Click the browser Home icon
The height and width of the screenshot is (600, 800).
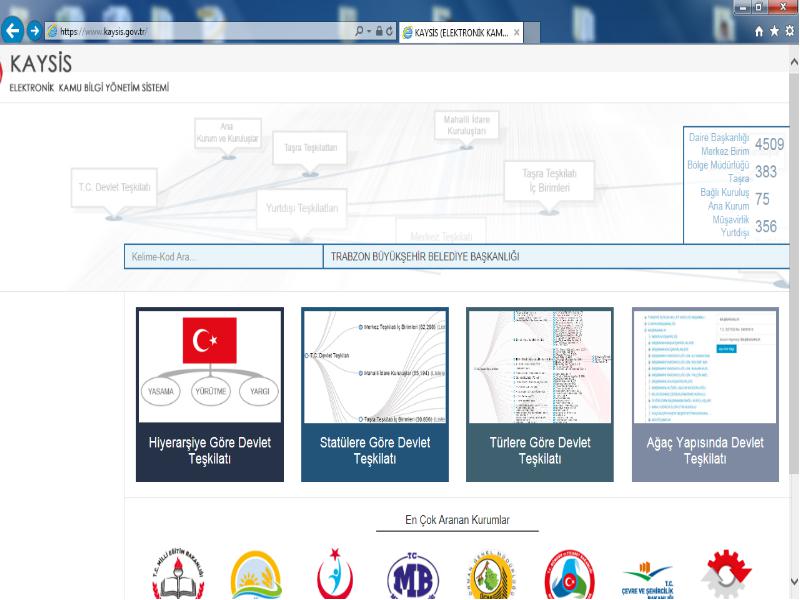[x=759, y=32]
